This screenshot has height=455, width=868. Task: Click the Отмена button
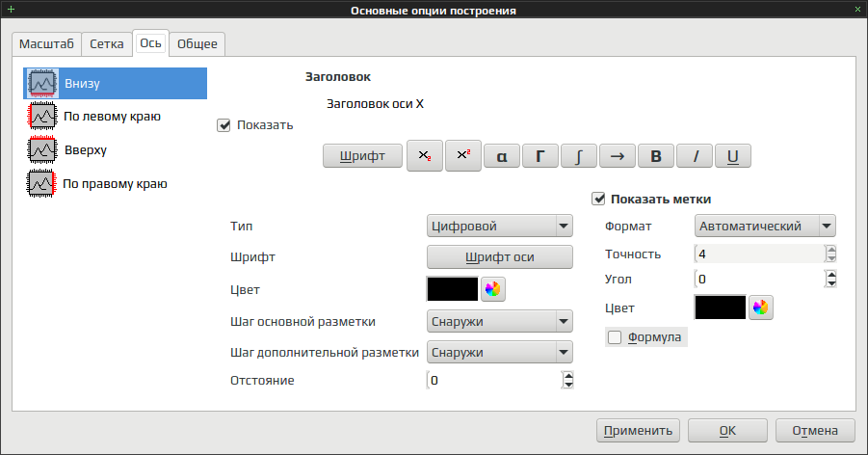pyautogui.click(x=815, y=431)
